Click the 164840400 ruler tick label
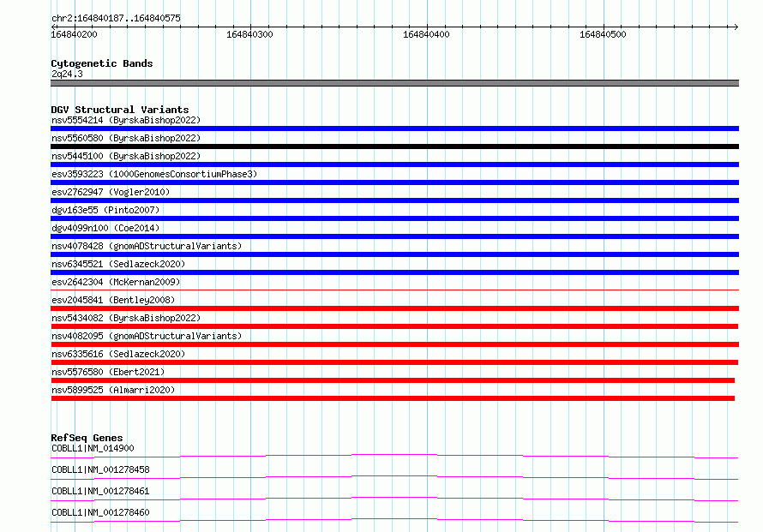Screen dimensions: 763x532 [x=426, y=34]
